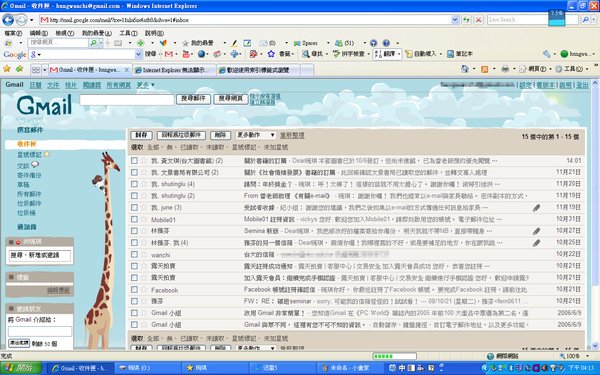The height and width of the screenshot is (375, 600).
Task: Click the Gmail envelope icon in Google toolbar
Action: (168, 54)
